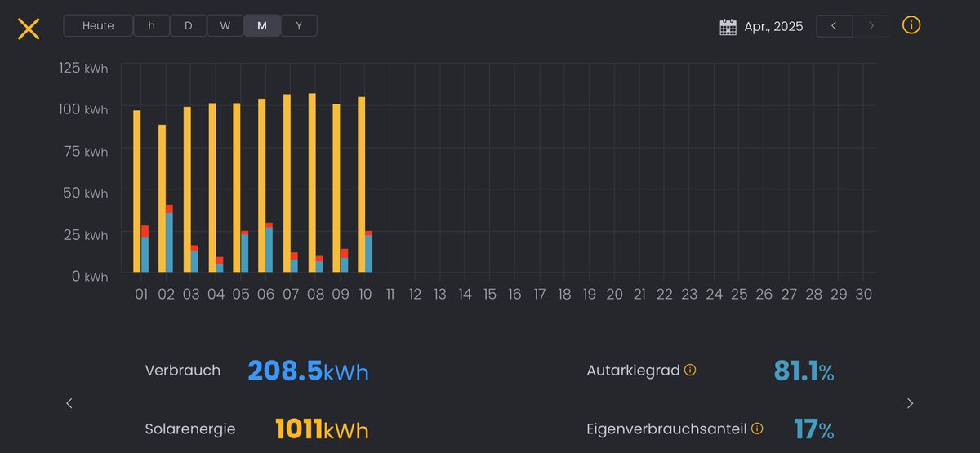This screenshot has width=980, height=453.
Task: Go to the next month arrow
Action: coord(871,25)
